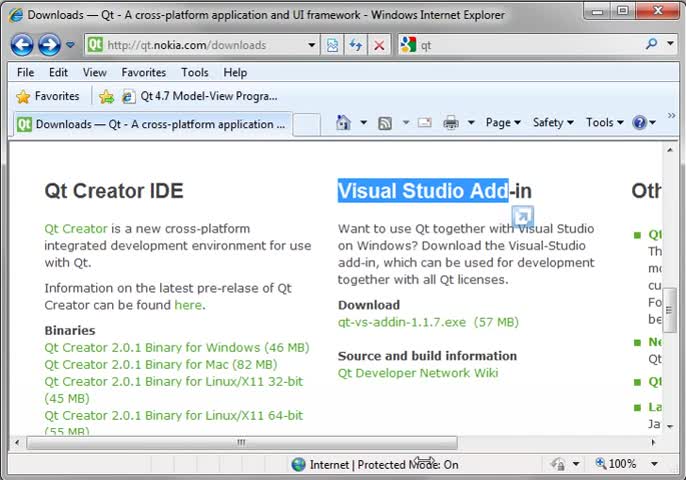Click Add to Favorites Bar star icon
686x480 pixels.
[106, 96]
